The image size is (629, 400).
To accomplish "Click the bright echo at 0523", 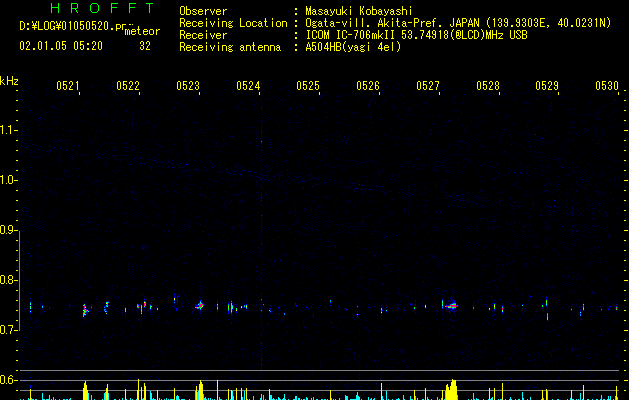I will [x=200, y=306].
